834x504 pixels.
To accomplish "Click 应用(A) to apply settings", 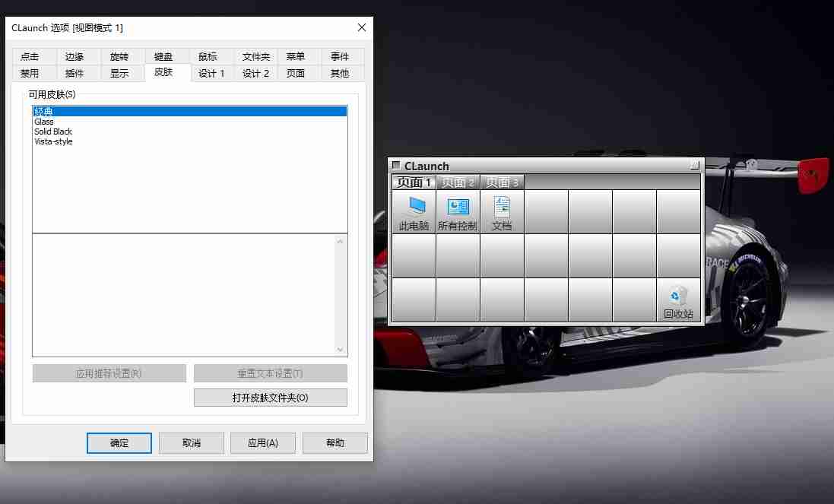I will [x=263, y=443].
